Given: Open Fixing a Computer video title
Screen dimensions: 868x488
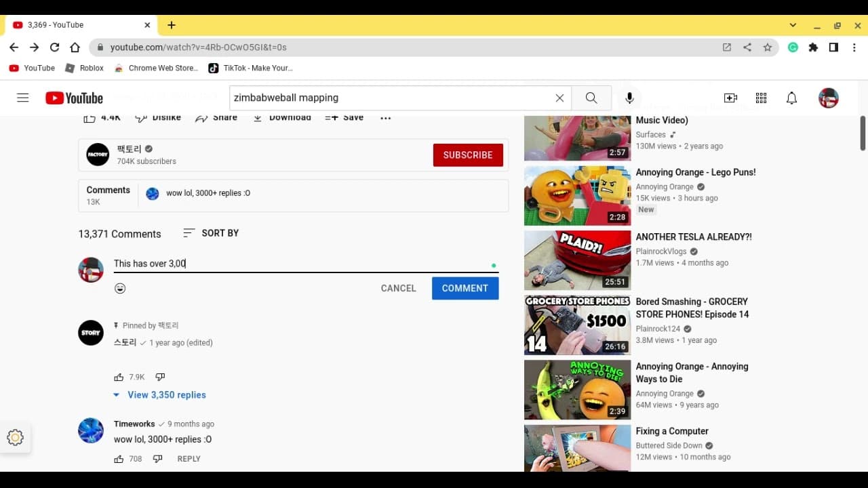Looking at the screenshot, I should [672, 431].
